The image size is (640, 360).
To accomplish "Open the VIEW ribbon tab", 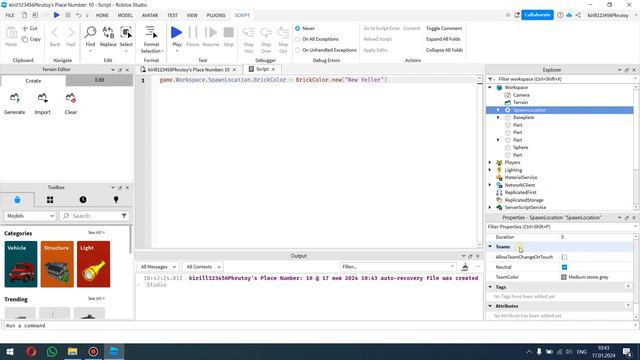I will point(192,15).
